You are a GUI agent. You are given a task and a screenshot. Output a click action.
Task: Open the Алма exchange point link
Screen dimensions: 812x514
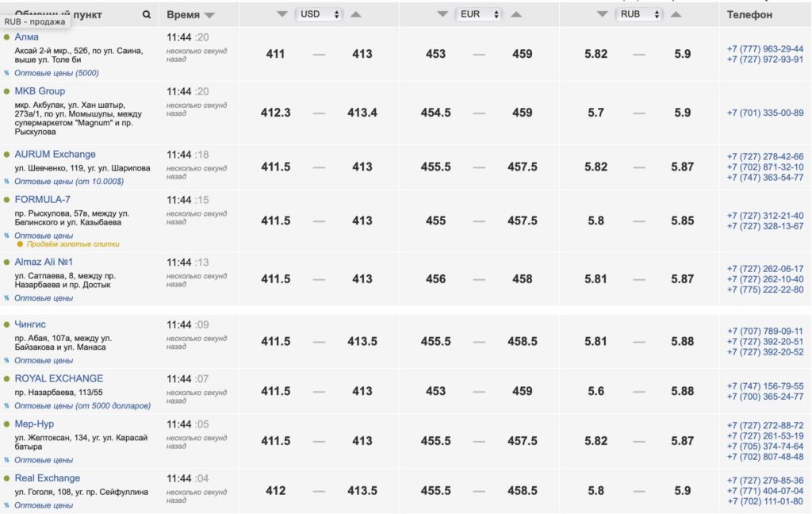pyautogui.click(x=26, y=36)
